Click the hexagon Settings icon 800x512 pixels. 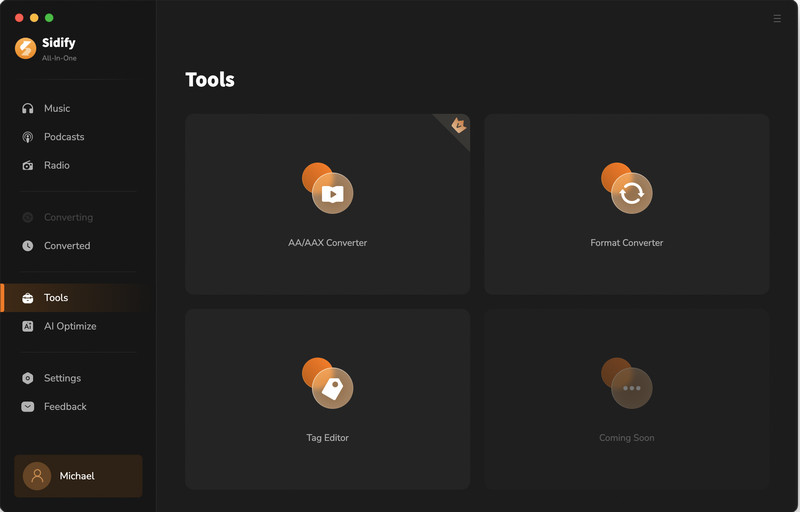pyautogui.click(x=28, y=378)
